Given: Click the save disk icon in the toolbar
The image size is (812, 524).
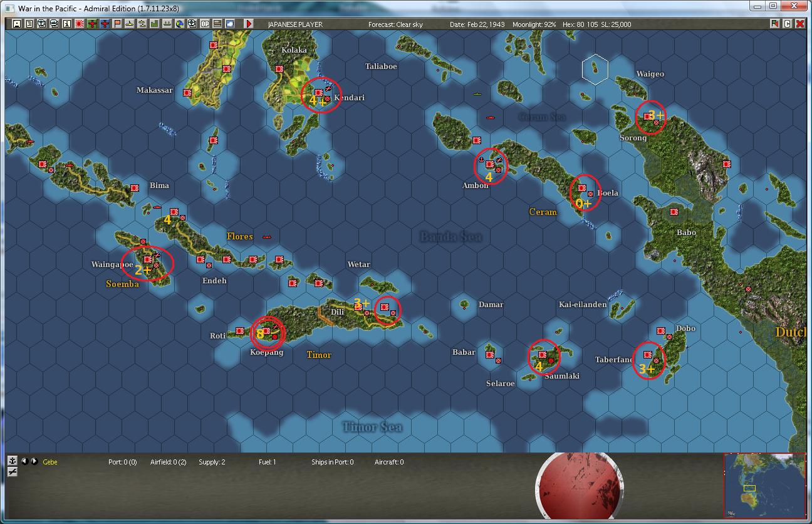Looking at the screenshot, I should pos(17,24).
